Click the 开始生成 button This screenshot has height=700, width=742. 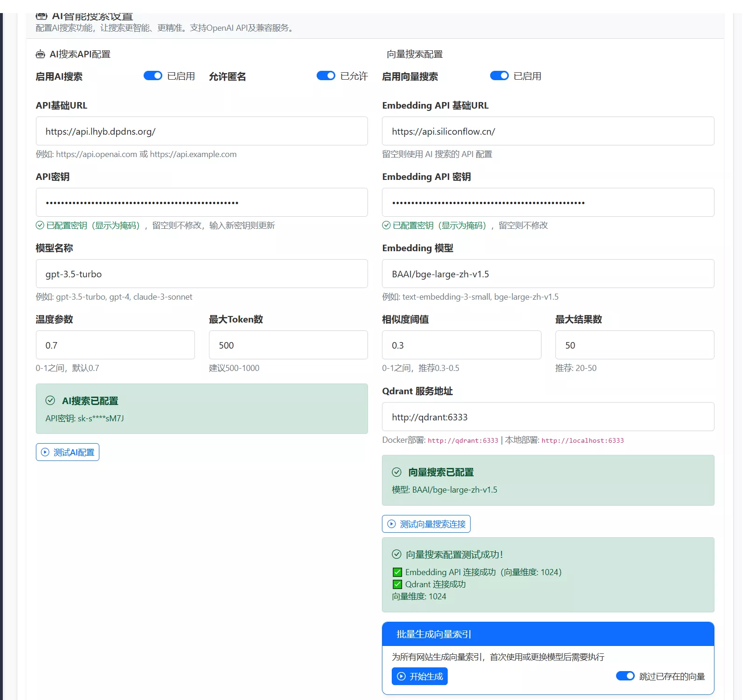(420, 676)
